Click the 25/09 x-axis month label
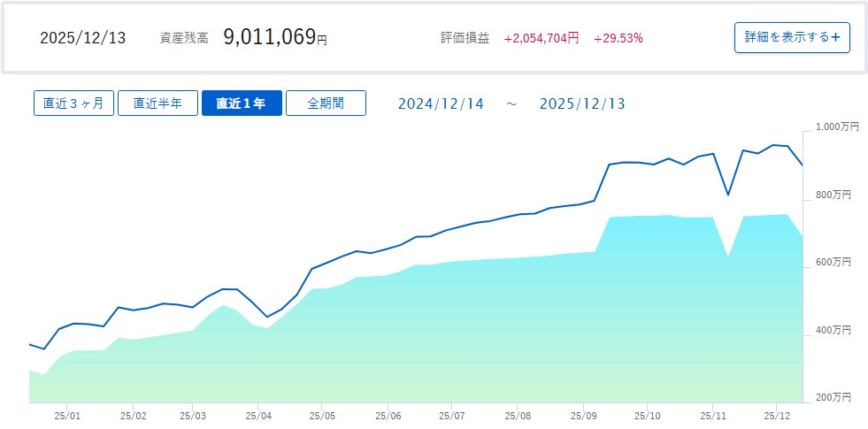 coord(582,414)
